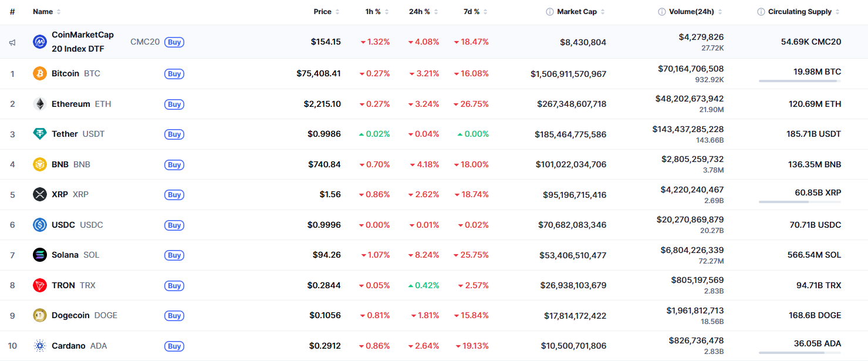Click the 24h % sort chevron

(436, 11)
